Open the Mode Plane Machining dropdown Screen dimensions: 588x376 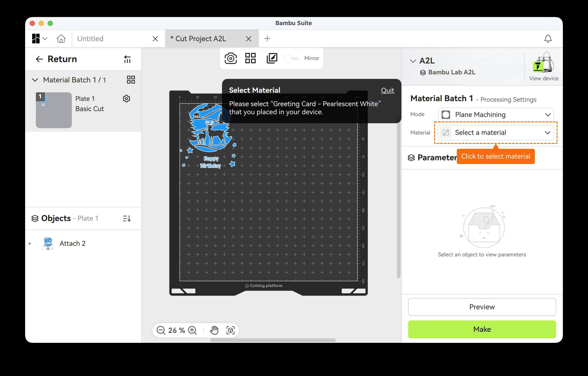pos(496,115)
